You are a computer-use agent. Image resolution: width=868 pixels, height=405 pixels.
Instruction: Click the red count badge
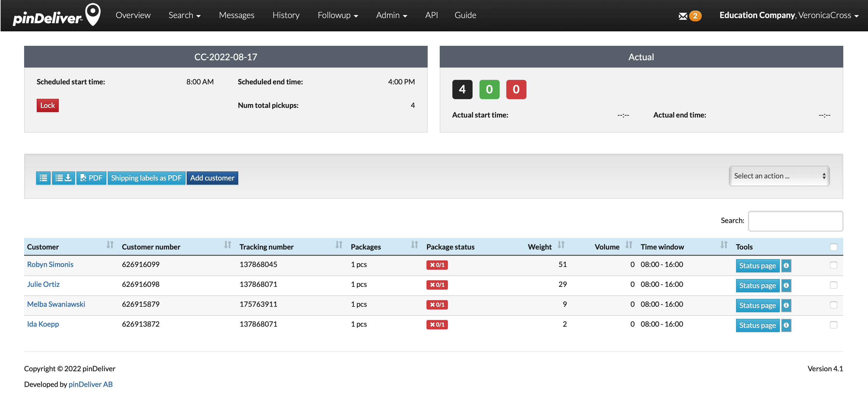click(516, 89)
